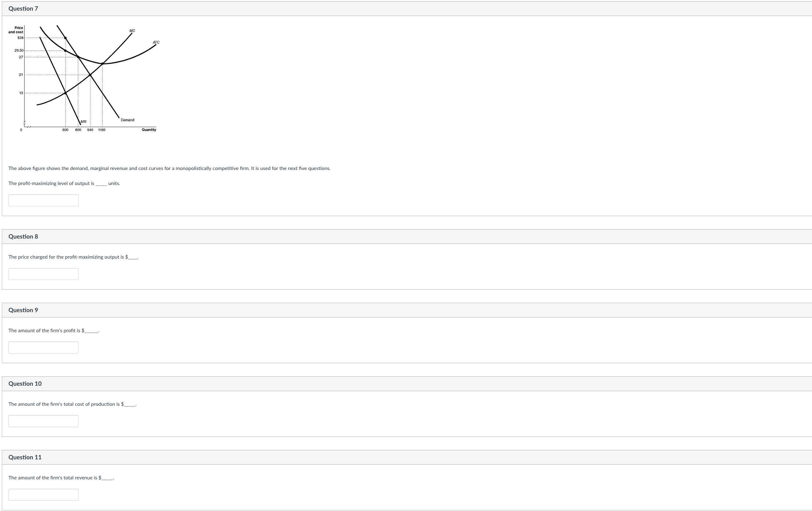
Task: Click the MR label in the figure
Action: 83,122
